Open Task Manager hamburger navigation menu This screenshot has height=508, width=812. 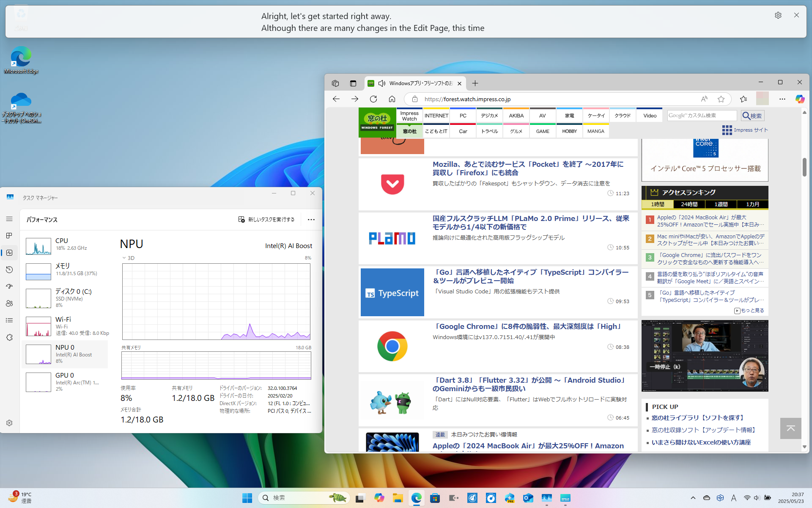click(9, 219)
